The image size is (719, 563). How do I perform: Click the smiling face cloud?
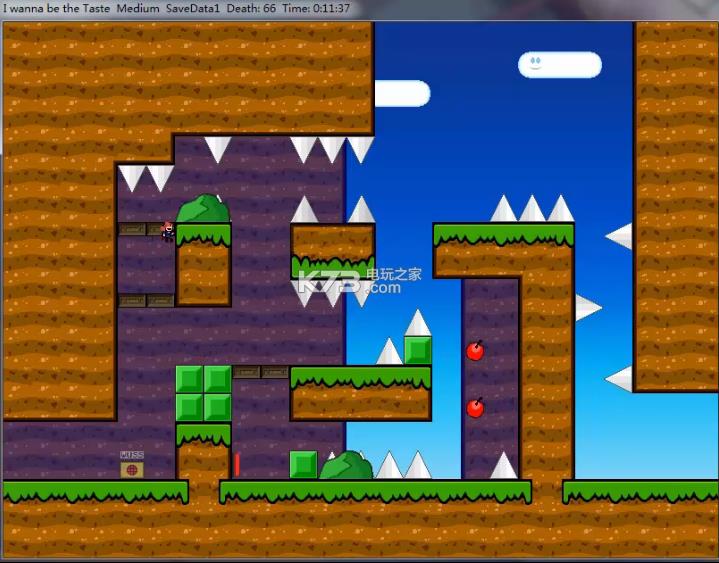click(x=559, y=65)
